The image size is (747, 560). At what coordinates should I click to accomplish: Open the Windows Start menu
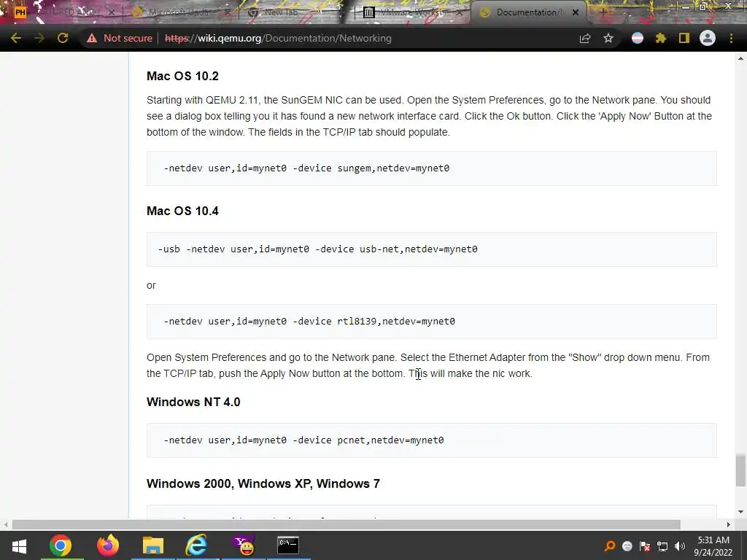(x=19, y=545)
